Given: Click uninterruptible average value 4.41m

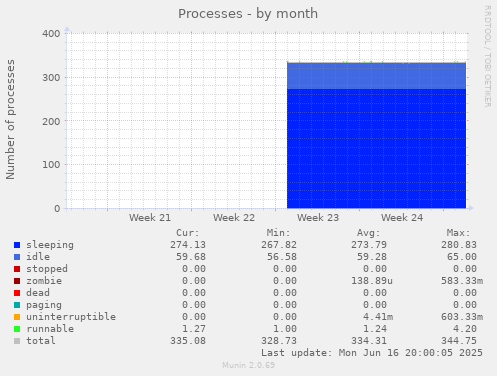Looking at the screenshot, I should [378, 317].
